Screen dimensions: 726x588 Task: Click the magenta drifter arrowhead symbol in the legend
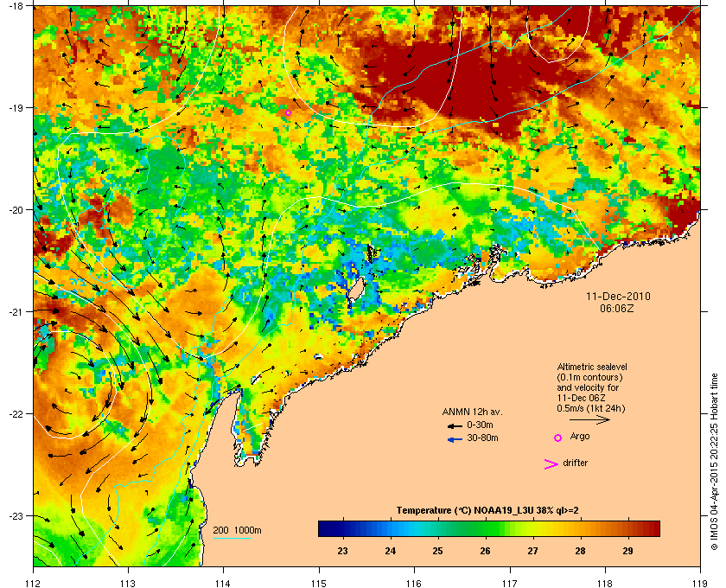(551, 464)
